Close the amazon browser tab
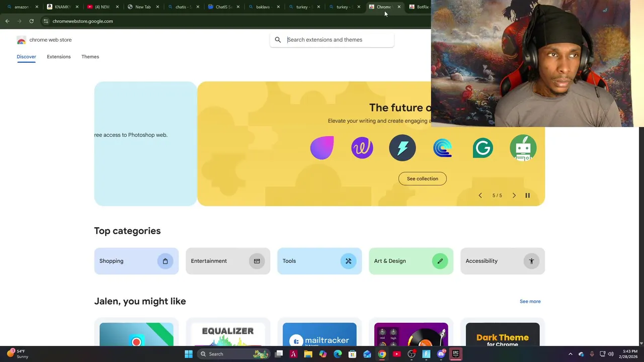Screen dimensions: 644x362 pos(37,7)
